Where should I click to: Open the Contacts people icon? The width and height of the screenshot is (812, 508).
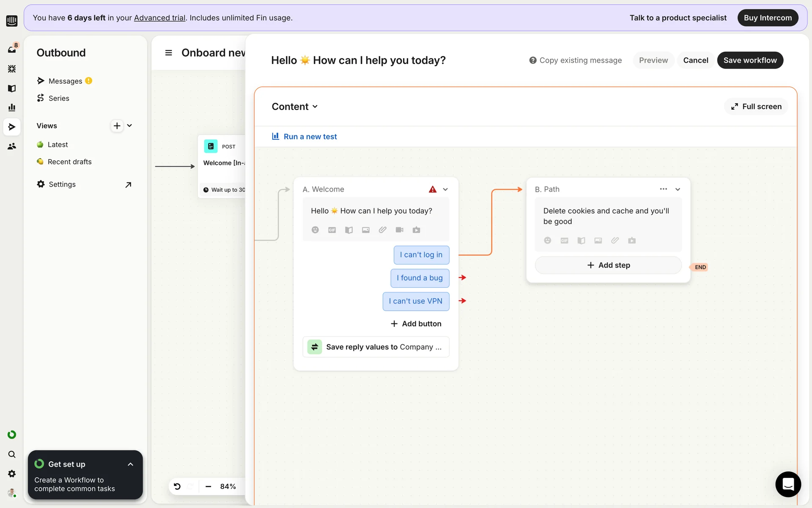click(12, 146)
